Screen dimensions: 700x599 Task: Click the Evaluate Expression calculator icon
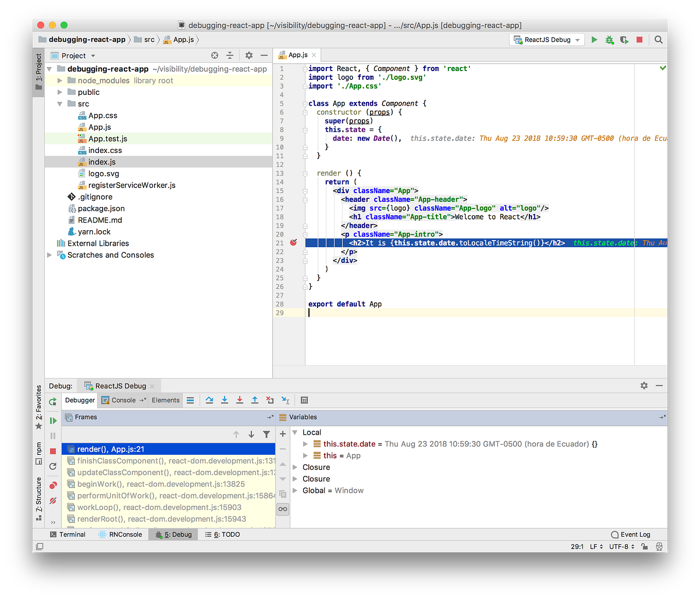coord(304,400)
